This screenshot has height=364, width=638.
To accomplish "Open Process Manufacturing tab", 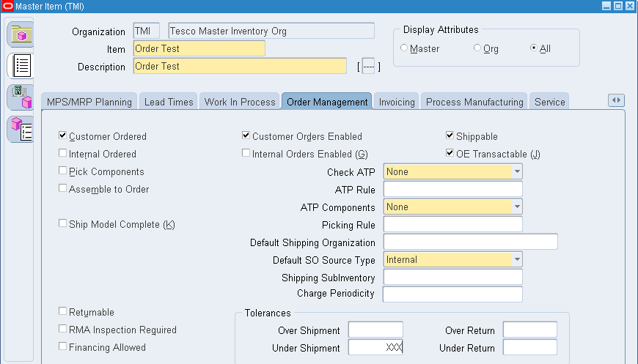I will pos(474,102).
